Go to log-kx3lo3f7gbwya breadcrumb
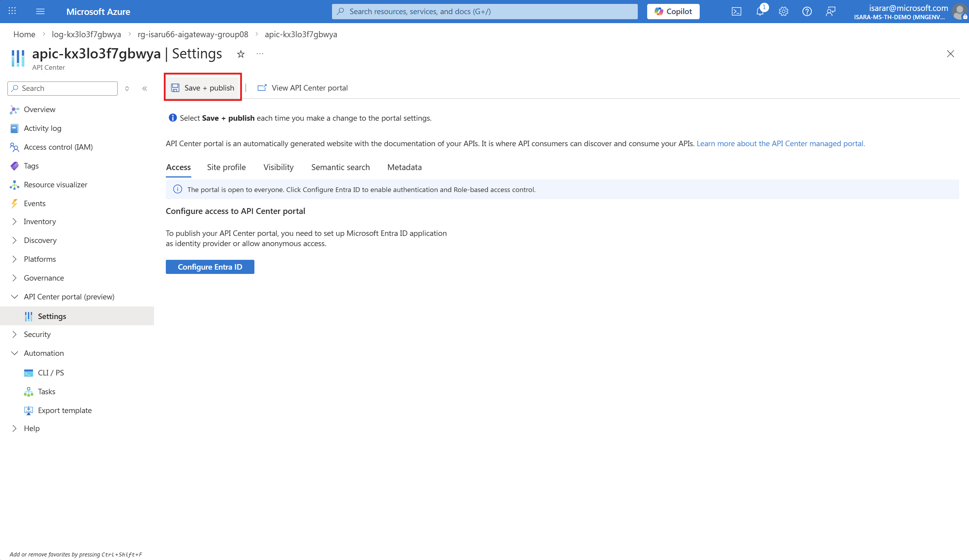 (x=86, y=34)
